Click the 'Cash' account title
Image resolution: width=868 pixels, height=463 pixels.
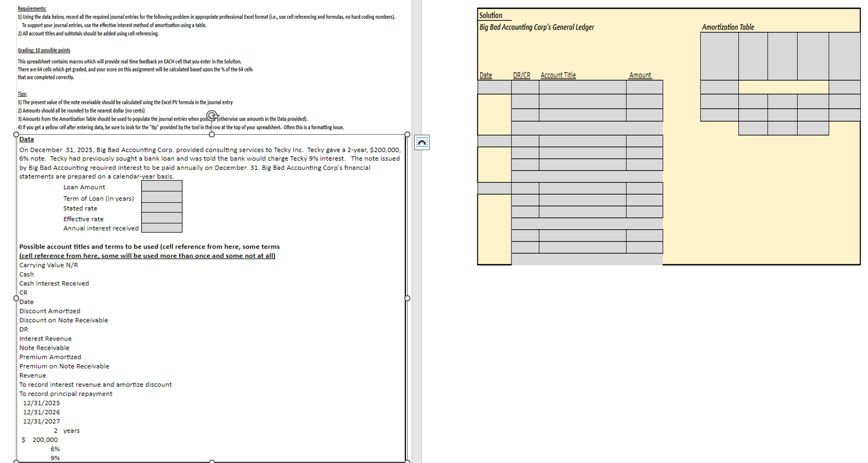click(26, 274)
